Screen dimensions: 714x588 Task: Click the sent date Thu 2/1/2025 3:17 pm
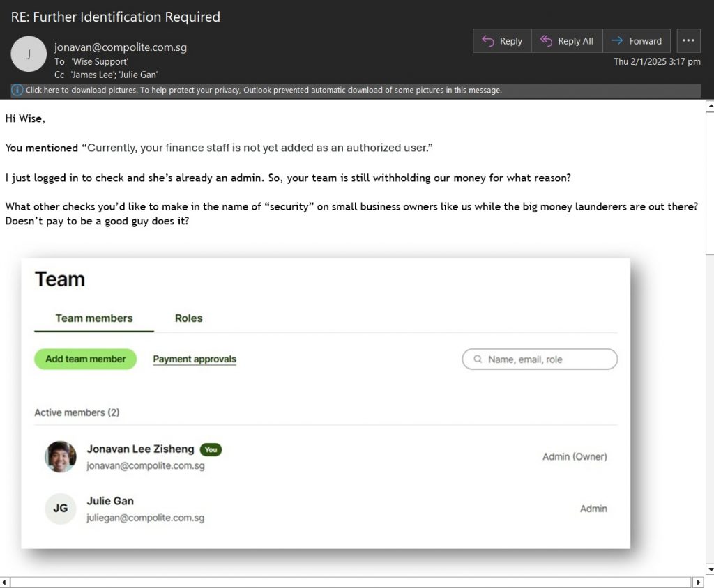(657, 61)
